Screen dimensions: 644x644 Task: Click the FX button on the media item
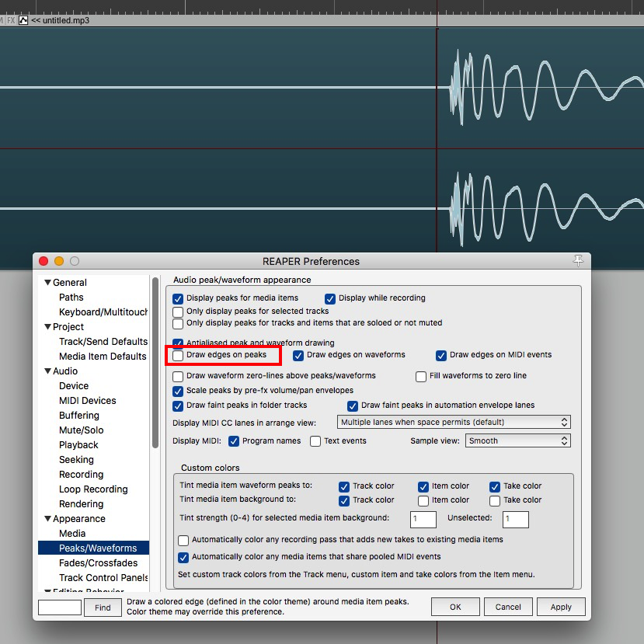point(11,20)
